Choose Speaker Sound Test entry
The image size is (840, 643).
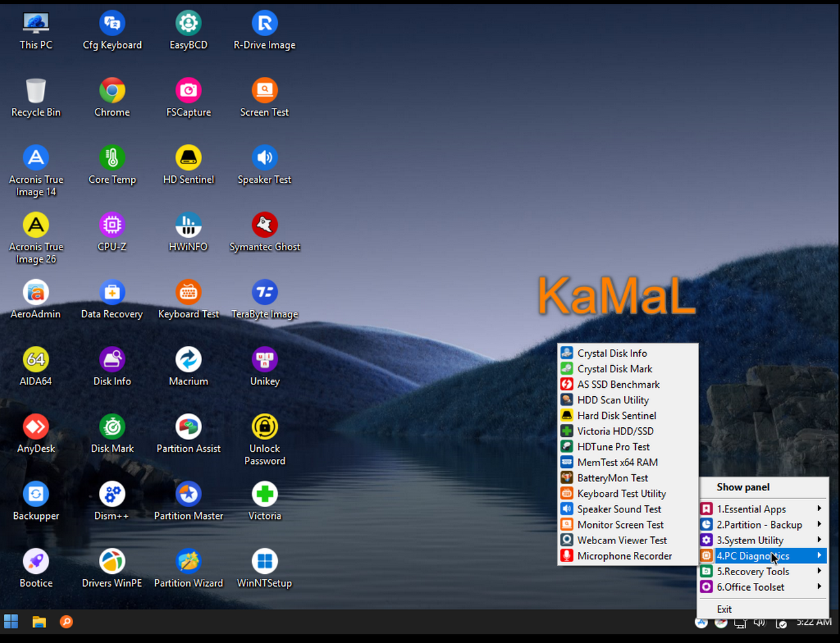[x=628, y=509]
